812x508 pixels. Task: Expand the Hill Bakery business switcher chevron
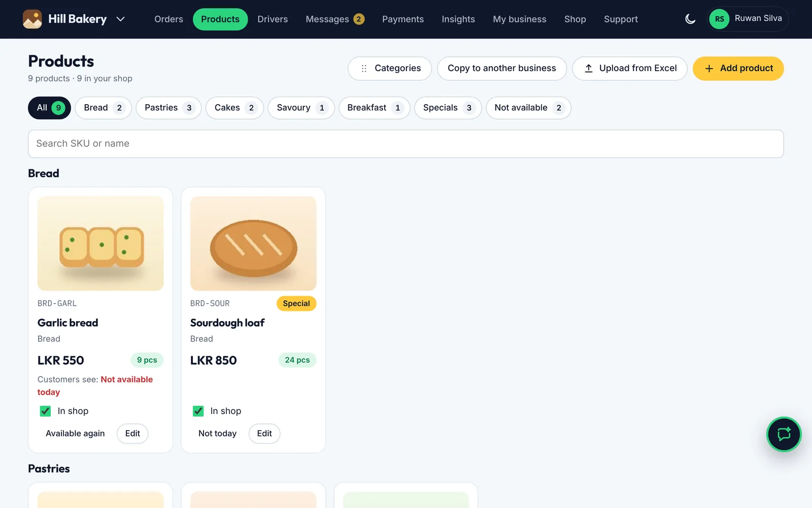pyautogui.click(x=120, y=19)
